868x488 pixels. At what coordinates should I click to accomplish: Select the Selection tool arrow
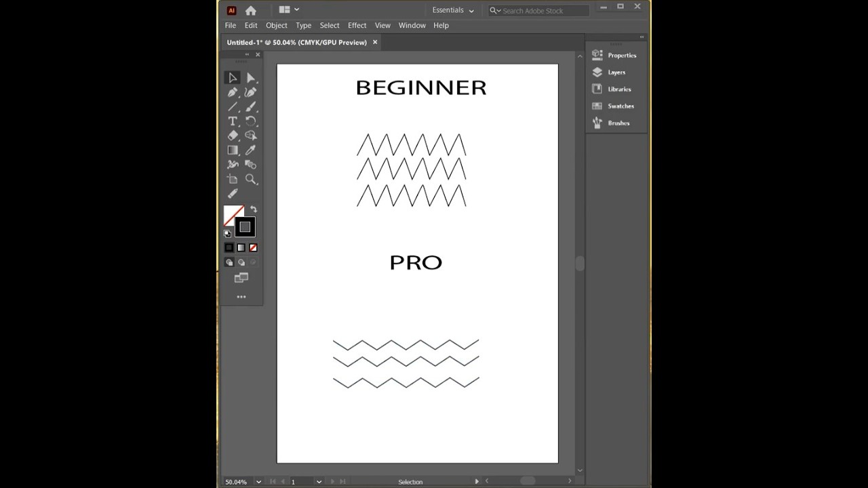[x=233, y=78]
